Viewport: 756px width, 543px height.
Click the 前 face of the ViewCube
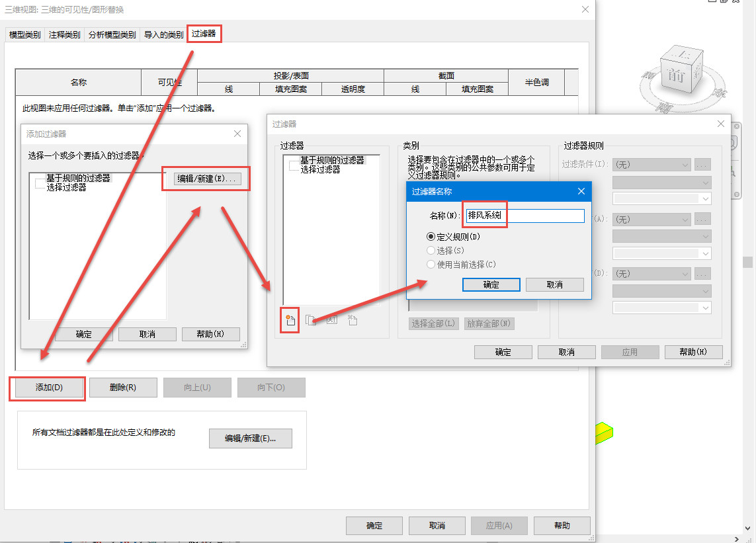676,75
